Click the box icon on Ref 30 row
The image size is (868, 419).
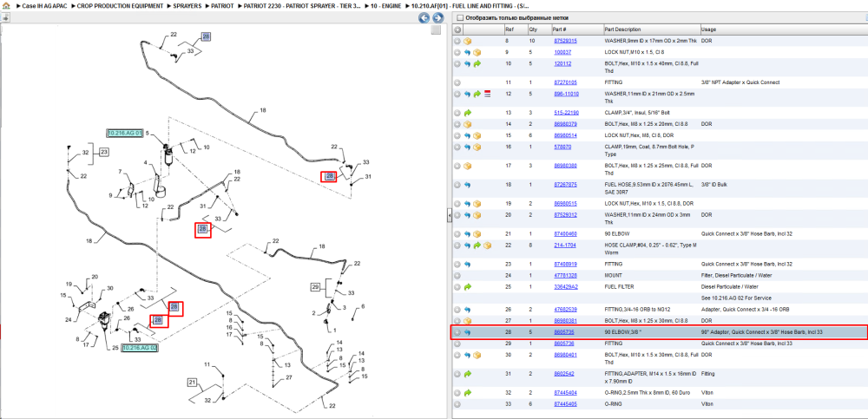pos(477,355)
